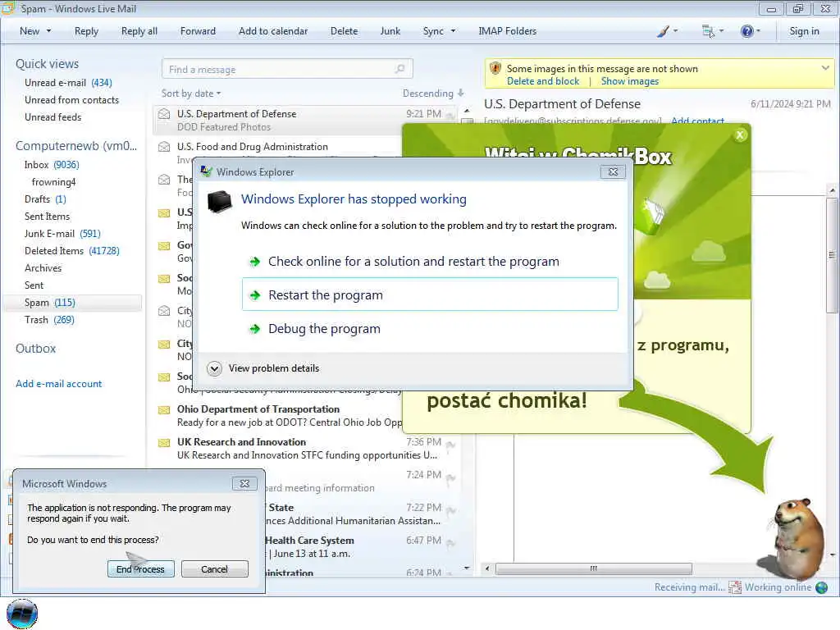The image size is (840, 630).
Task: Click the Start orb button
Action: click(x=22, y=614)
